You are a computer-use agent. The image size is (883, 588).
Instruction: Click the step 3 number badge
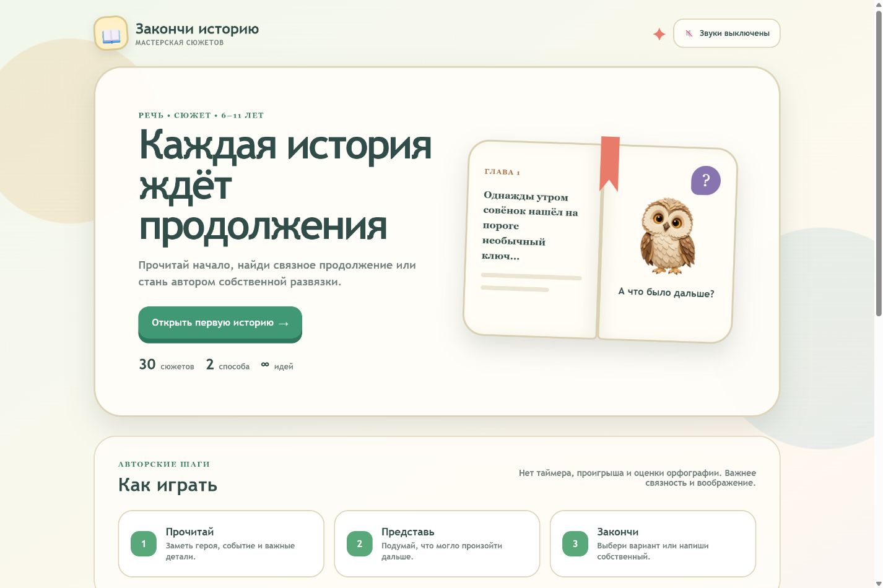[x=575, y=543]
